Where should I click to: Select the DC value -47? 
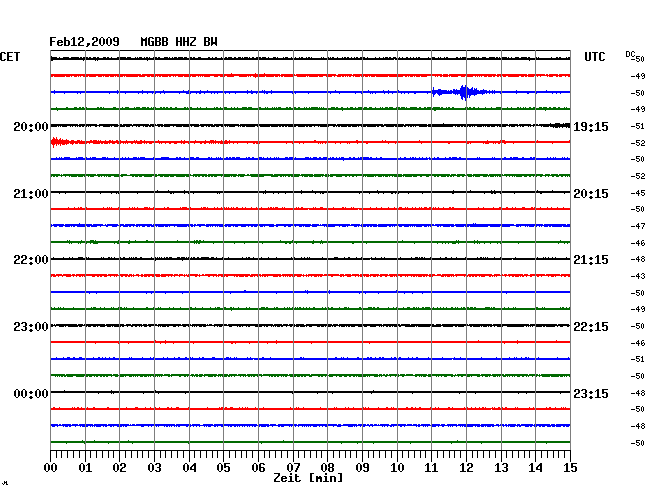click(x=638, y=226)
